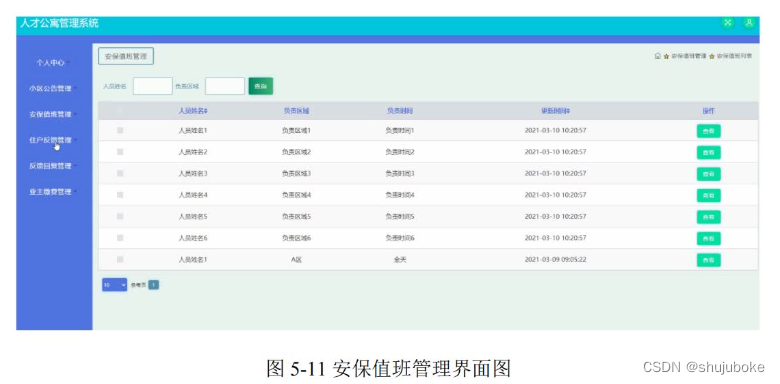780x384 pixels.
Task: Click 查看 button for 人员姓名6 row
Action: click(708, 238)
